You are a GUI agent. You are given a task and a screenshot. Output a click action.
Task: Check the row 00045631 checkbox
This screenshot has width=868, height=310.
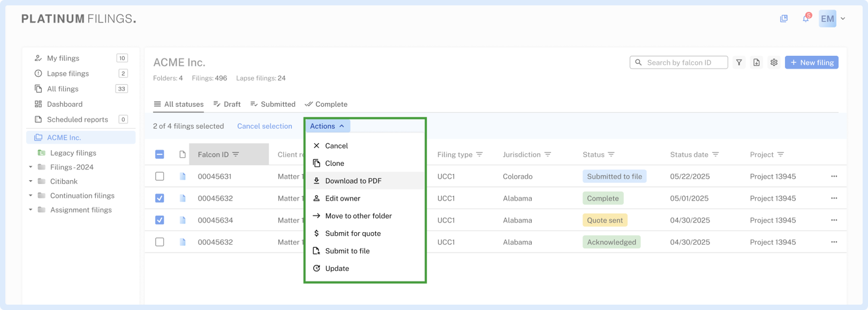tap(160, 176)
